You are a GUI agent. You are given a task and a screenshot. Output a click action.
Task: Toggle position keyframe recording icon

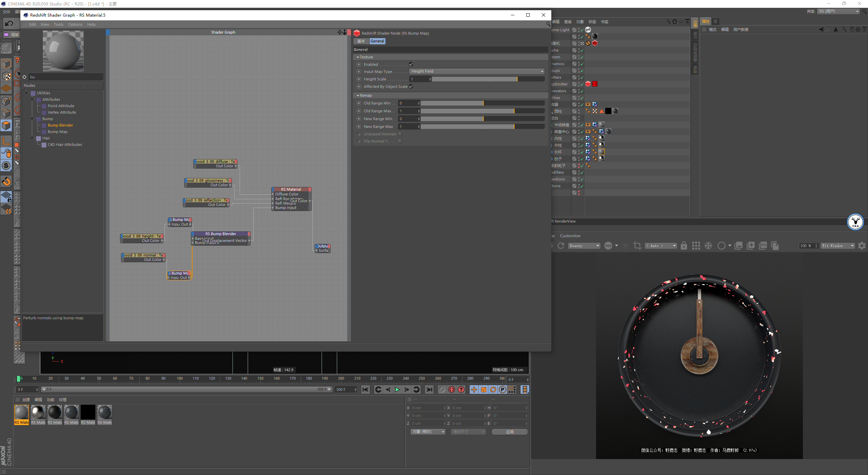[x=474, y=389]
